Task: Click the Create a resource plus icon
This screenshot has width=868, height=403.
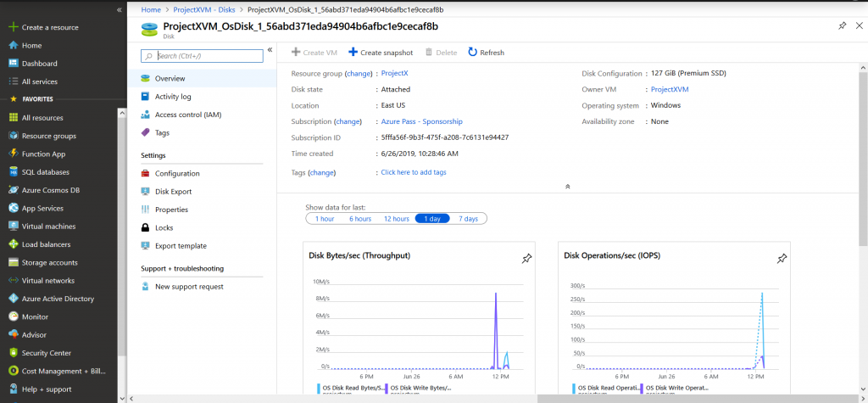Action: coord(14,27)
